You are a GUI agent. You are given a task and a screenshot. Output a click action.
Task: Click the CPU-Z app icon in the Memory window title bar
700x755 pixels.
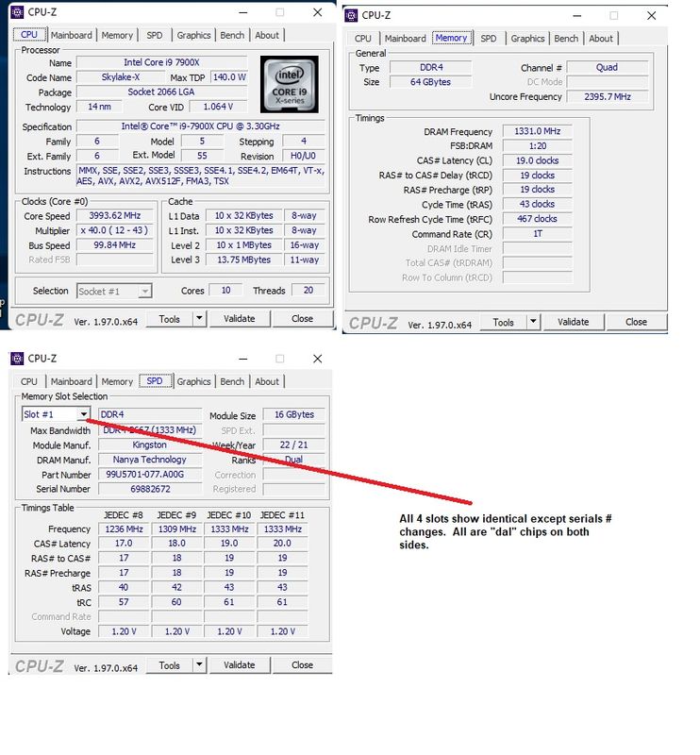pos(352,15)
